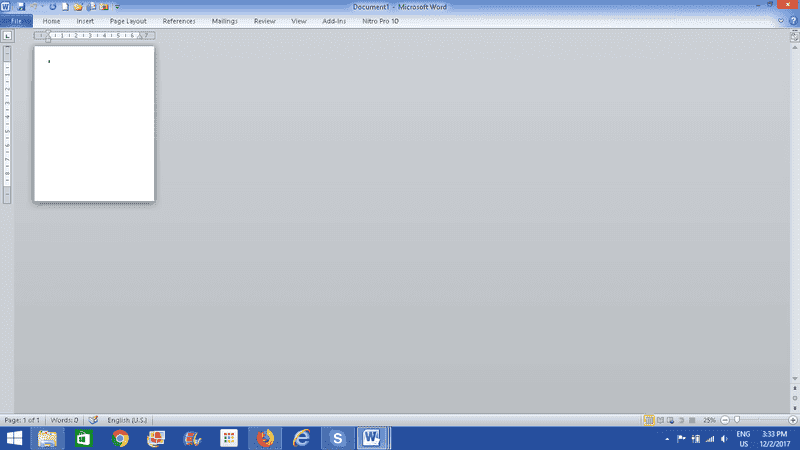Click the Select Browse Object circle button
800x450 pixels.
coord(795,398)
